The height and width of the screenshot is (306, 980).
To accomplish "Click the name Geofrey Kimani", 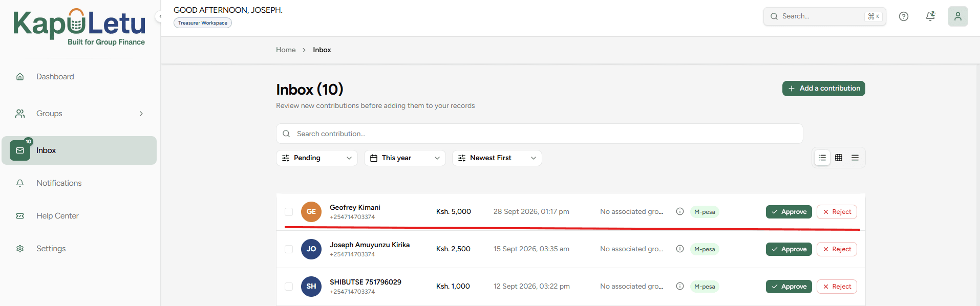I will (x=355, y=207).
